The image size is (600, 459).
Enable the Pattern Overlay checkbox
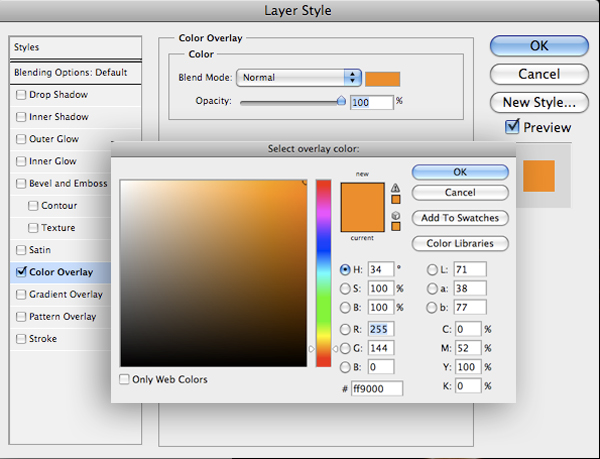tap(21, 316)
